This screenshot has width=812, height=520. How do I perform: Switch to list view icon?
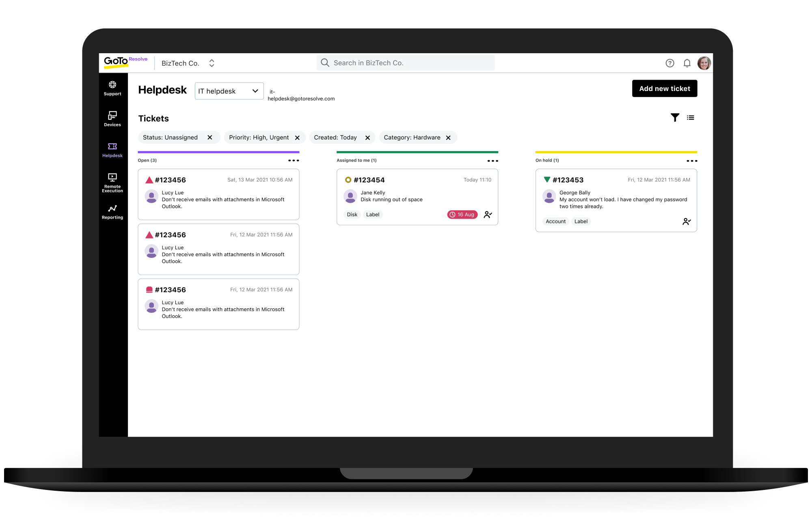coord(691,118)
